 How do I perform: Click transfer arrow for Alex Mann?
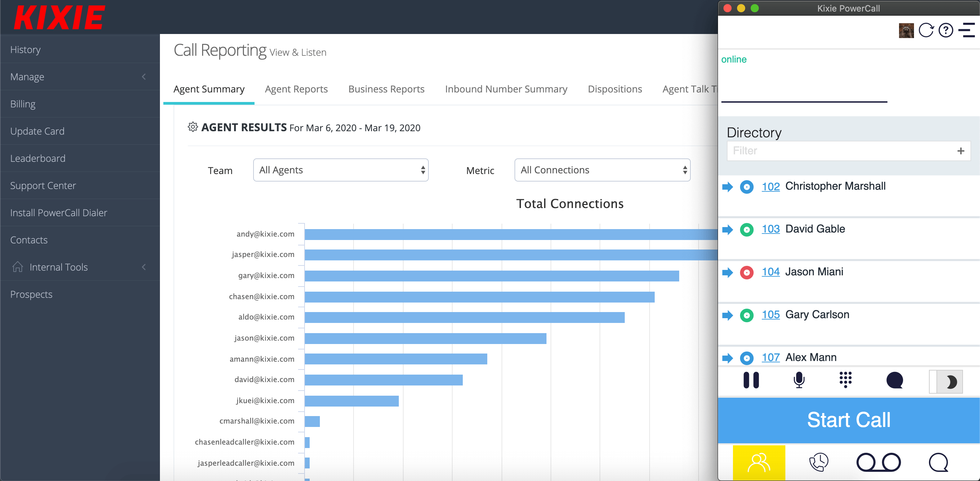pyautogui.click(x=728, y=358)
